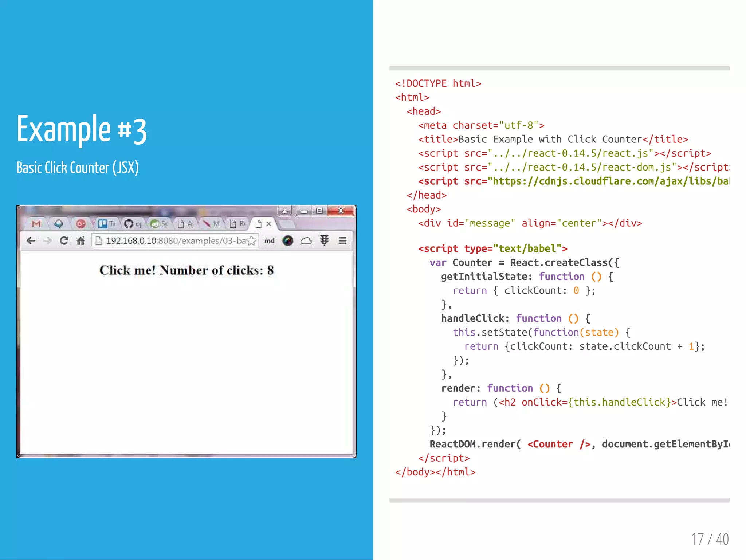Switch to the GitHub tab

[132, 224]
